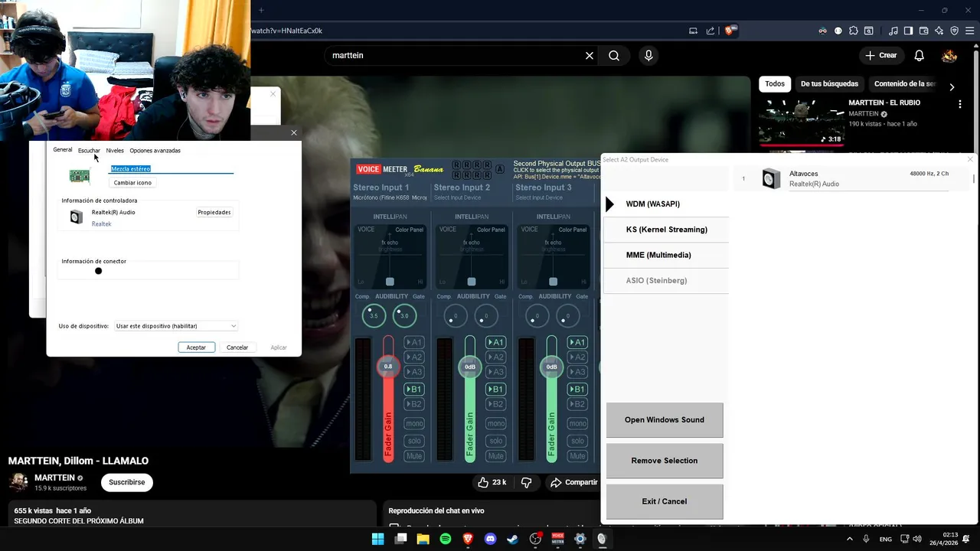Open the YouTube account avatar menu
Viewport: 980px width, 551px height.
949,55
